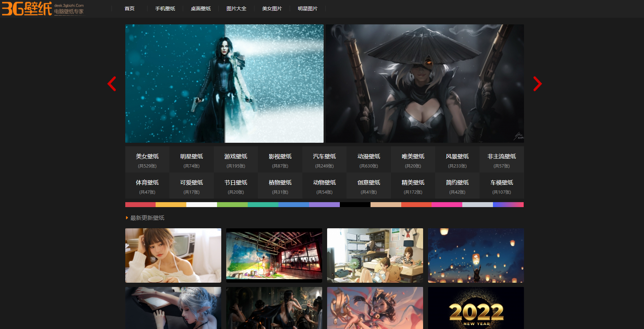The height and width of the screenshot is (329, 644).
Task: Open the straw-hat masked woman banner image
Action: point(425,83)
